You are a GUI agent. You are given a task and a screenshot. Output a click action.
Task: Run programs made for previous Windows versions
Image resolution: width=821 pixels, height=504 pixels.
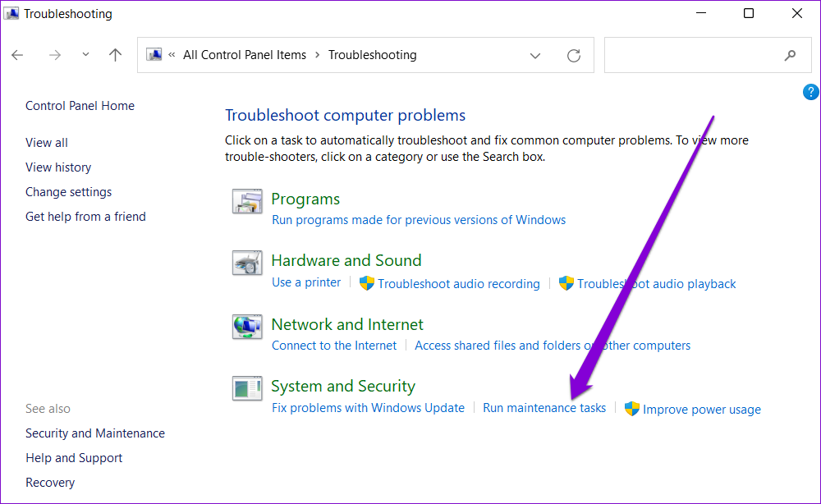tap(419, 220)
